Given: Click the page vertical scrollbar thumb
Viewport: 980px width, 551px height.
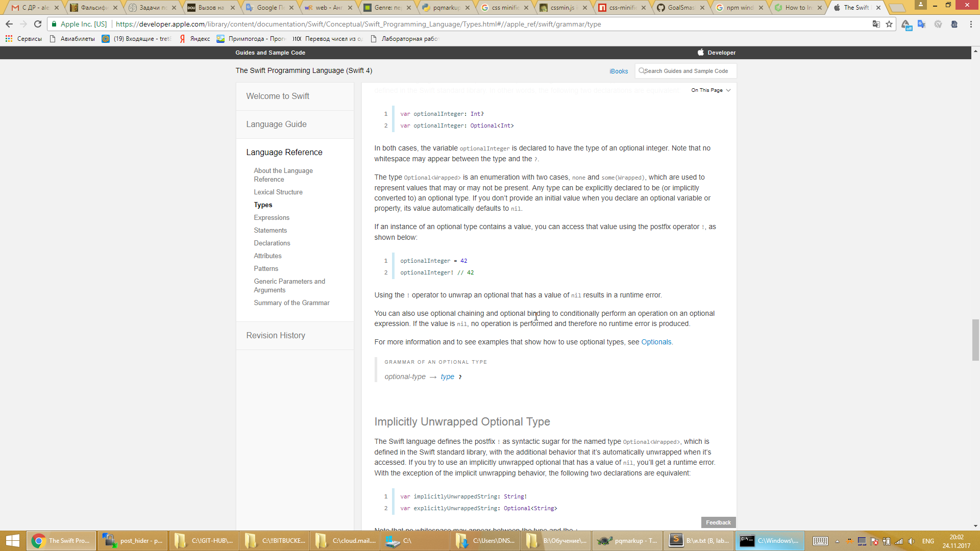Looking at the screenshot, I should [975, 340].
